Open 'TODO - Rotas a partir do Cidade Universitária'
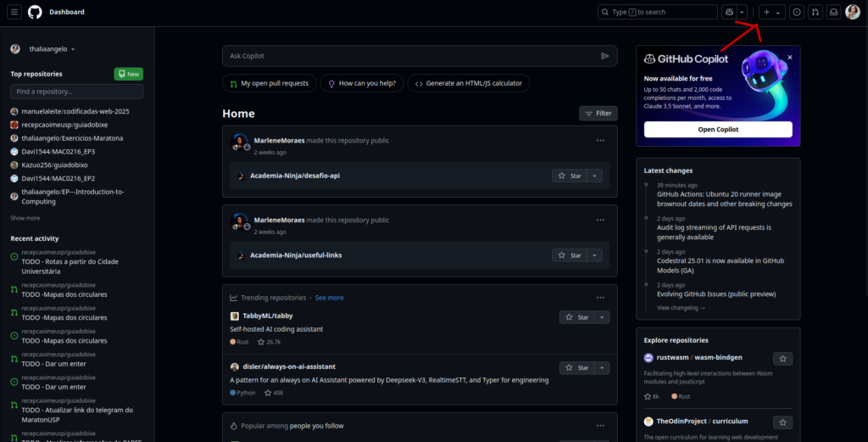The height and width of the screenshot is (442, 868). coord(70,266)
